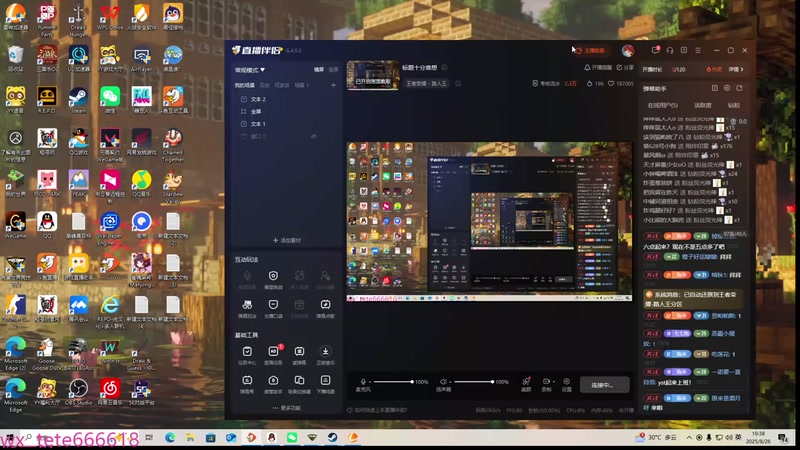Open the 美颜 beauty filter settings

[x=526, y=385]
